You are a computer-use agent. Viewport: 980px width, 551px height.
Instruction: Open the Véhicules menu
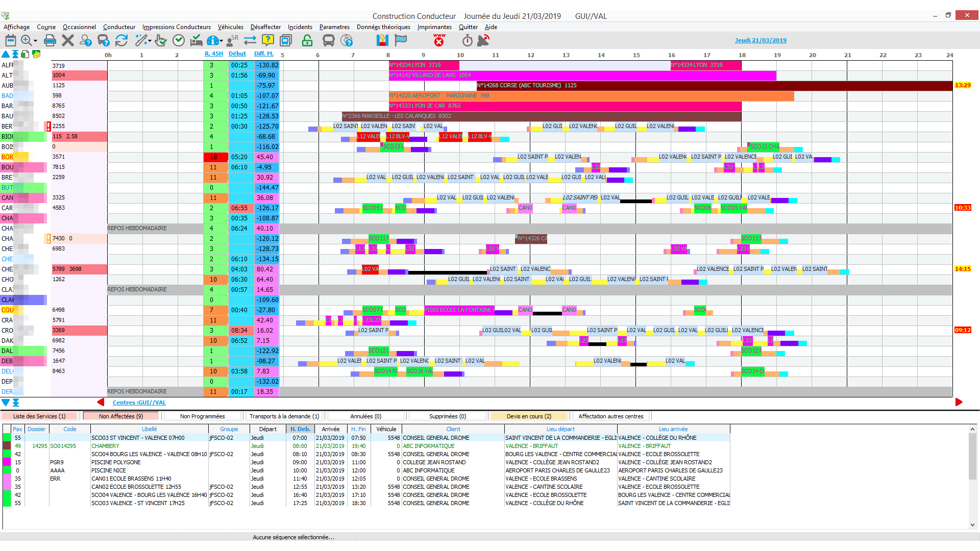pyautogui.click(x=230, y=27)
